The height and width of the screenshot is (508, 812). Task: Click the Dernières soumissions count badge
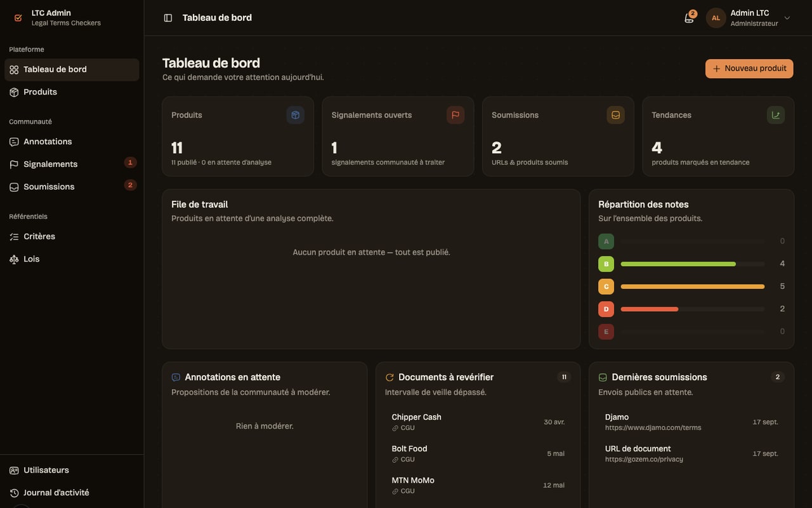778,377
